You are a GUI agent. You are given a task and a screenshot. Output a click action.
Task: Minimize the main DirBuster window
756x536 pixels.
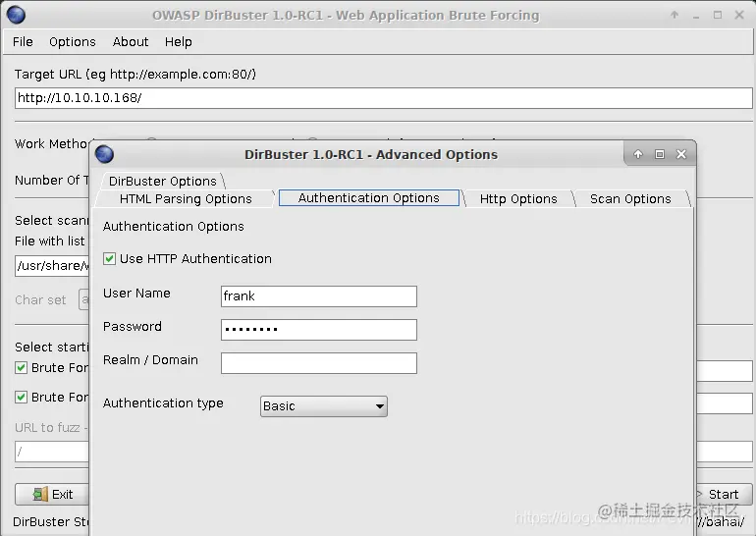click(696, 16)
